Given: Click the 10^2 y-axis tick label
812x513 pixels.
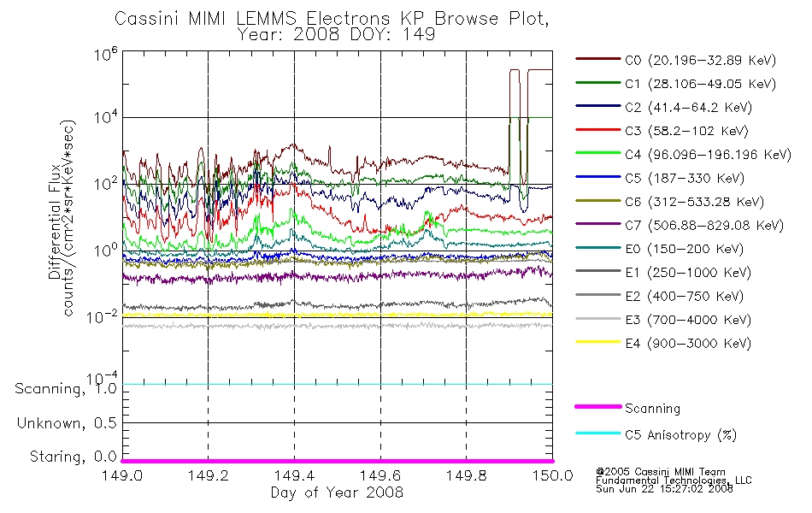Looking at the screenshot, I should (106, 184).
